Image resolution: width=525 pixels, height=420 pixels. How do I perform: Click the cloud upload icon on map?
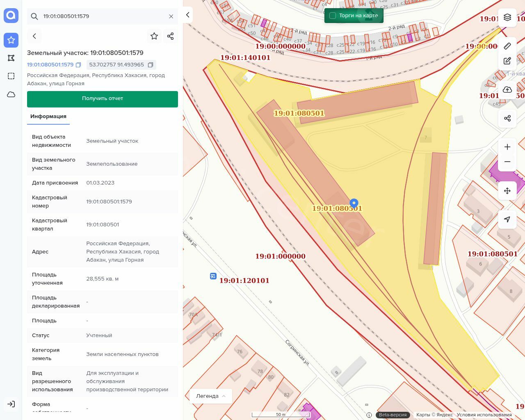point(507,90)
